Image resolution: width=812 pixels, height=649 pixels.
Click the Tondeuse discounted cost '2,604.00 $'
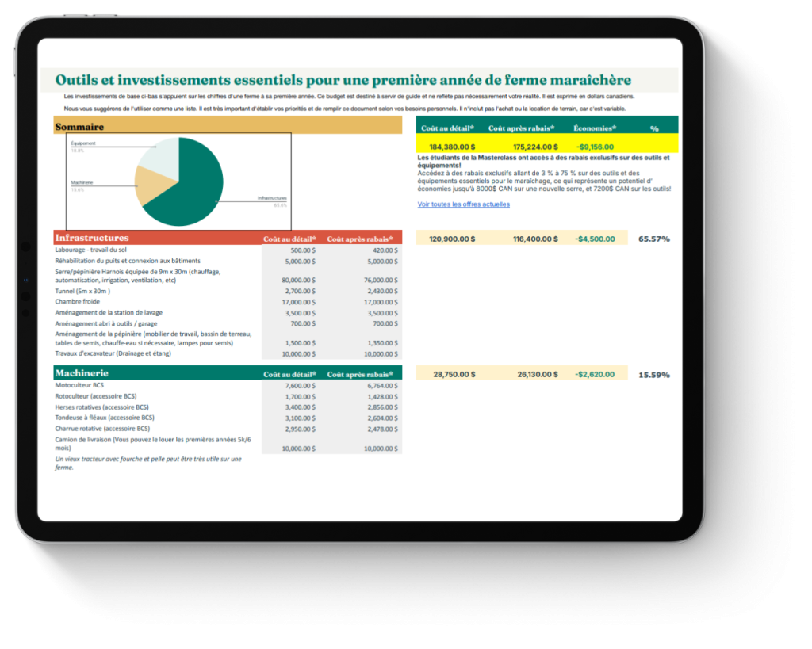coord(383,418)
